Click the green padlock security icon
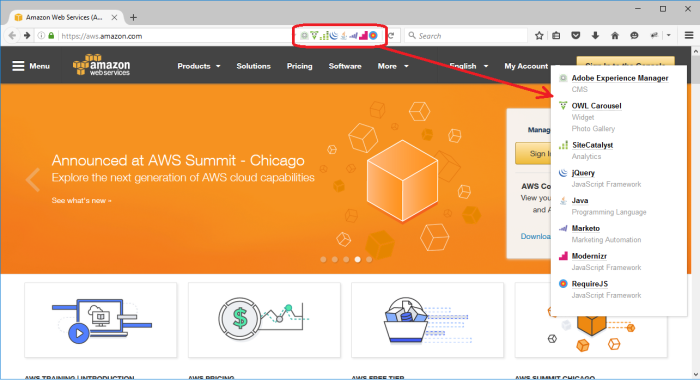 tap(51, 36)
